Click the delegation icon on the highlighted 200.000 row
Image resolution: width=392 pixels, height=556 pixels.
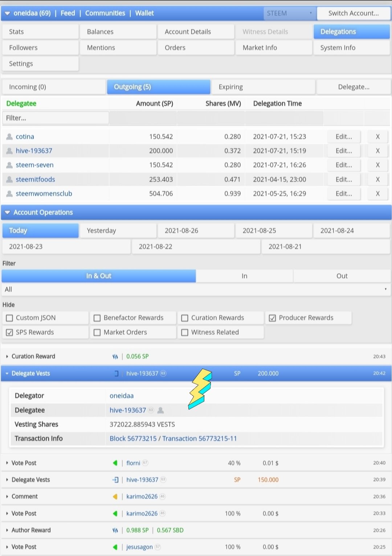click(116, 373)
